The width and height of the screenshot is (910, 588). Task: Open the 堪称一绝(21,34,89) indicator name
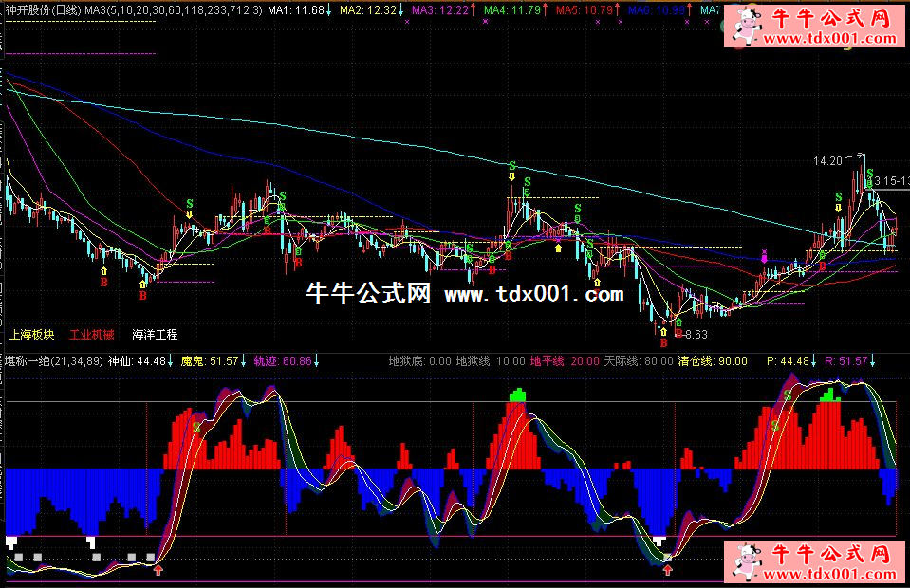point(53,361)
